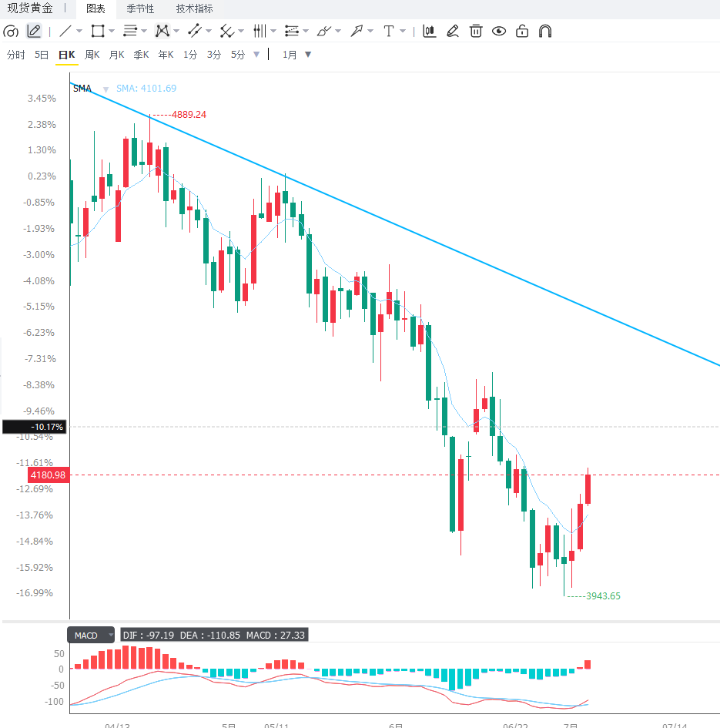This screenshot has height=728, width=720.
Task: Select the trend line drawing tool
Action: point(65,31)
